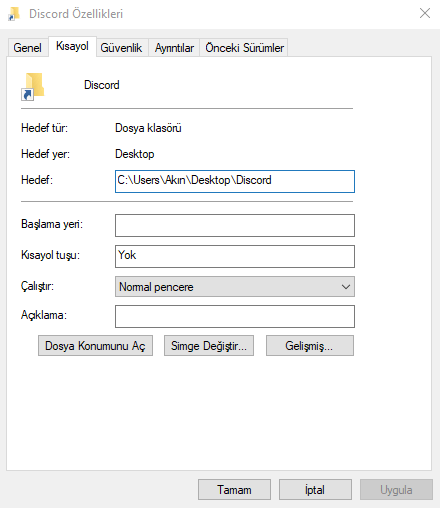Confirm with the Tamam button
This screenshot has width=440, height=508.
coord(234,490)
